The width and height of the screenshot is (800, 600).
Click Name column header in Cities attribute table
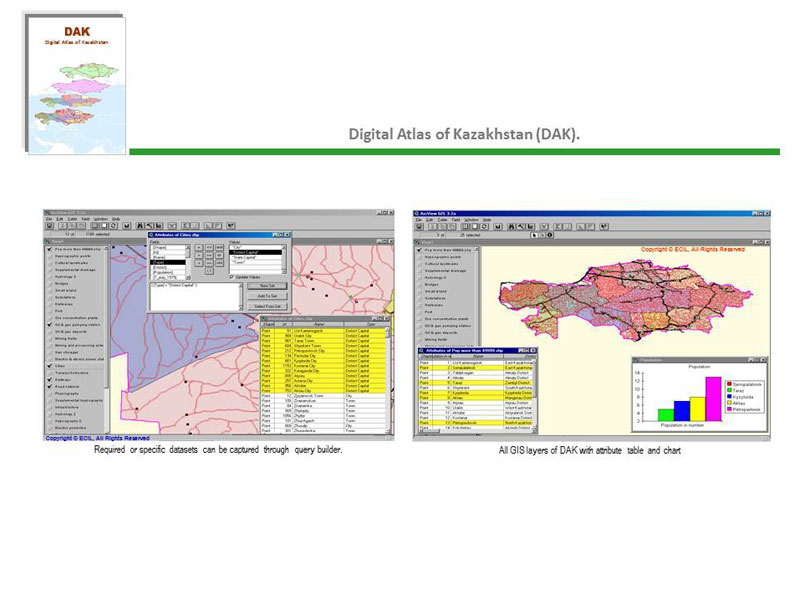pos(319,324)
